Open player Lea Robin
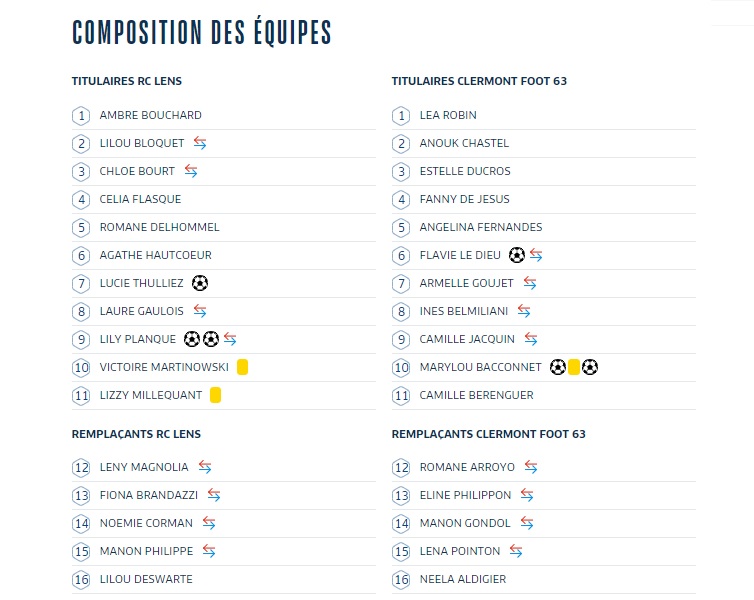Screen dimensions: 754x600 (x=448, y=115)
